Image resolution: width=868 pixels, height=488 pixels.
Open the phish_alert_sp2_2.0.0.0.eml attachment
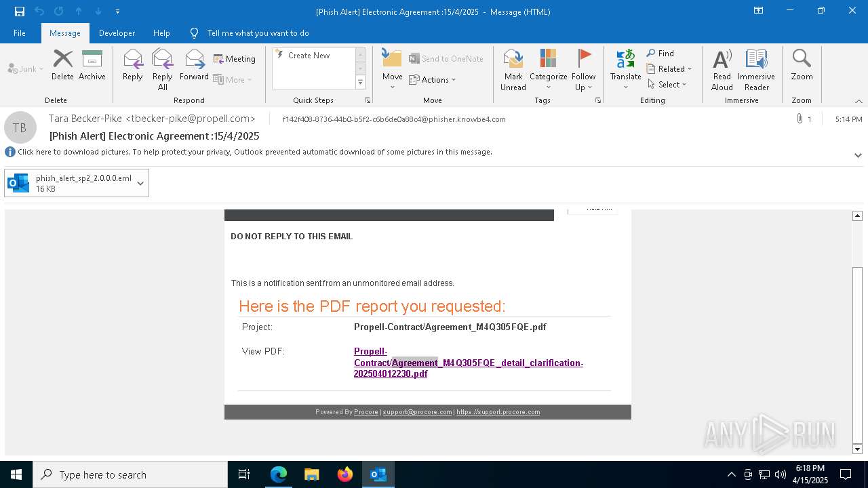(70, 183)
